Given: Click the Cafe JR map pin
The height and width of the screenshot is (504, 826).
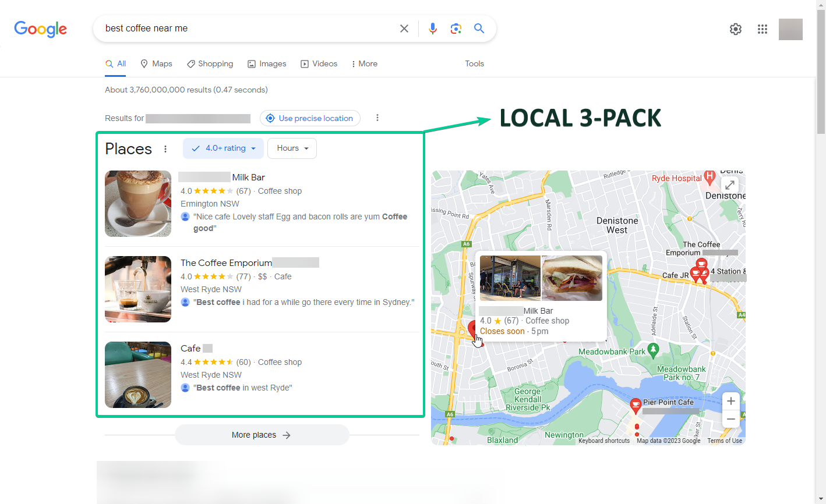Looking at the screenshot, I should 696,275.
